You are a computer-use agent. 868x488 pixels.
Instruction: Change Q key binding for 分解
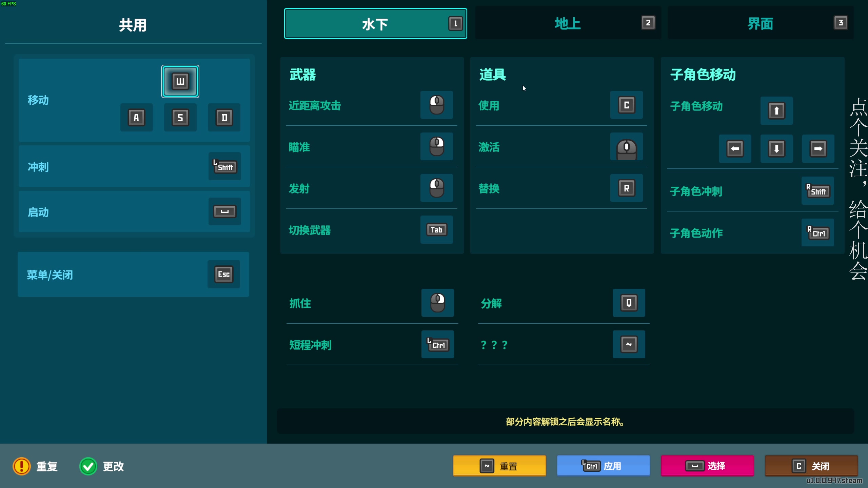[629, 303]
